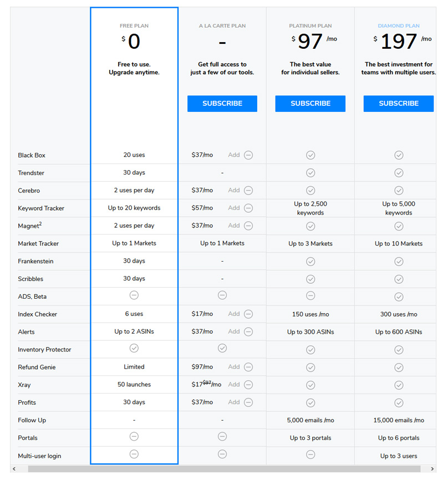
Task: Click the Add icon for Index Checker
Action: coord(248,314)
